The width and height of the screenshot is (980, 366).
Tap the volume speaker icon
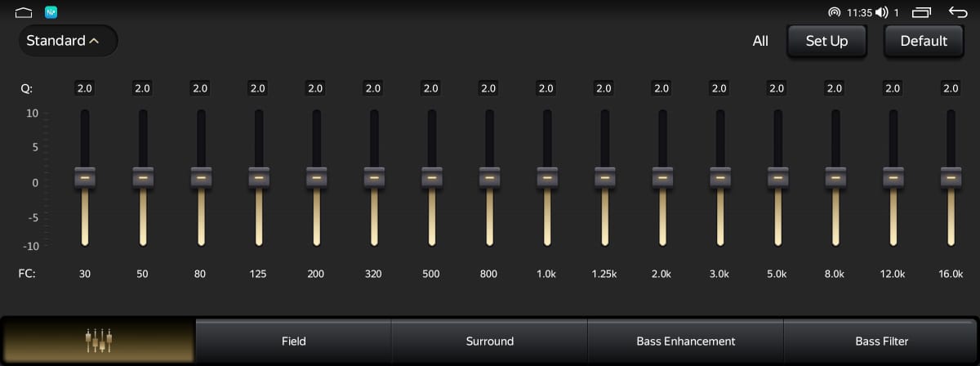(x=881, y=12)
